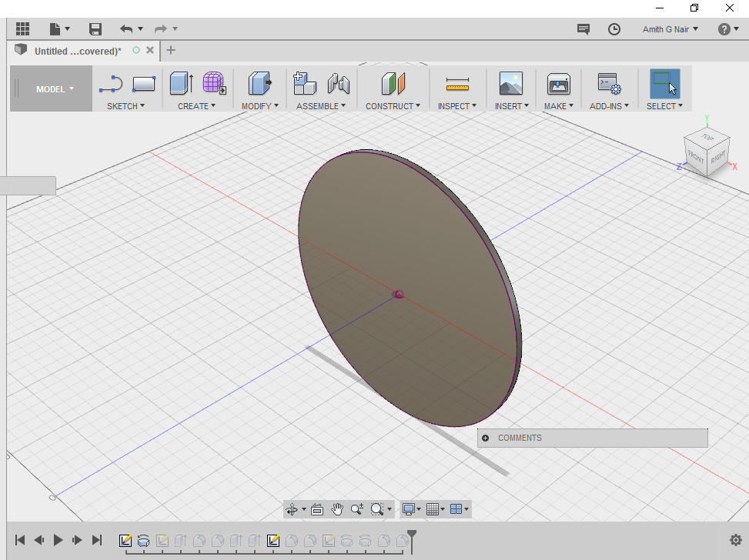Viewport: 749px width, 560px height.
Task: Undo the last action
Action: point(126,29)
